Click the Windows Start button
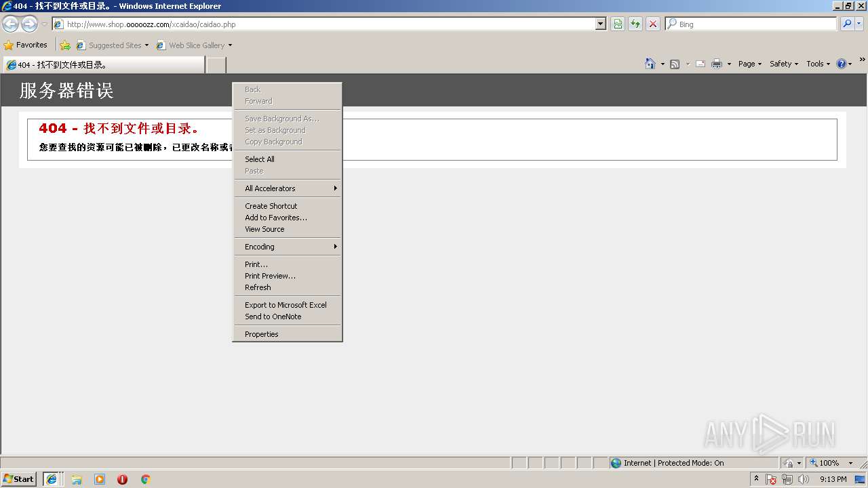 tap(19, 479)
